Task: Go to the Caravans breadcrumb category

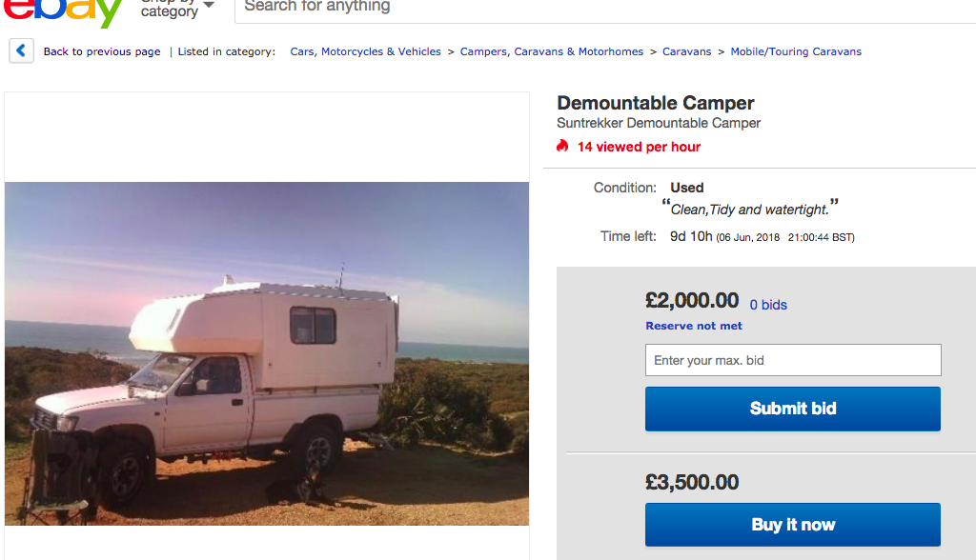Action: (x=687, y=52)
